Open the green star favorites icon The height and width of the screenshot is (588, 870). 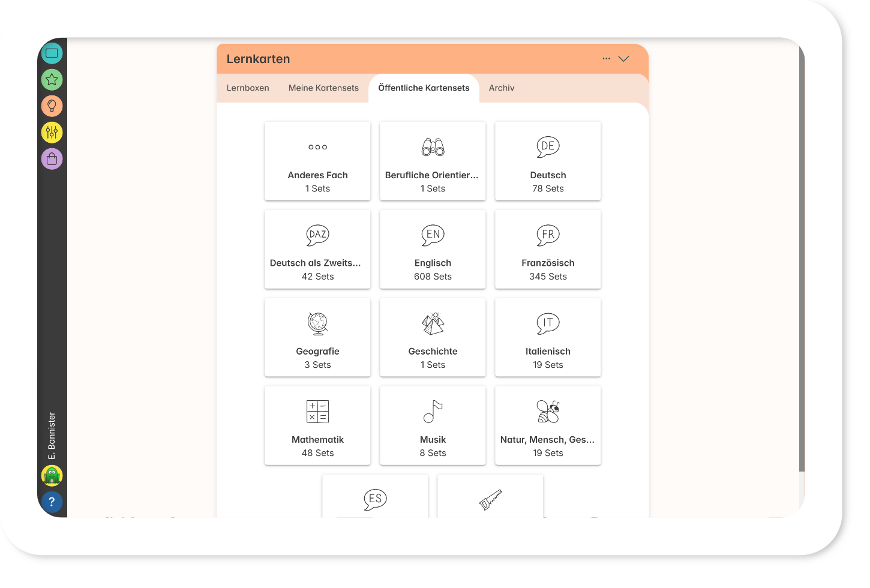point(52,80)
